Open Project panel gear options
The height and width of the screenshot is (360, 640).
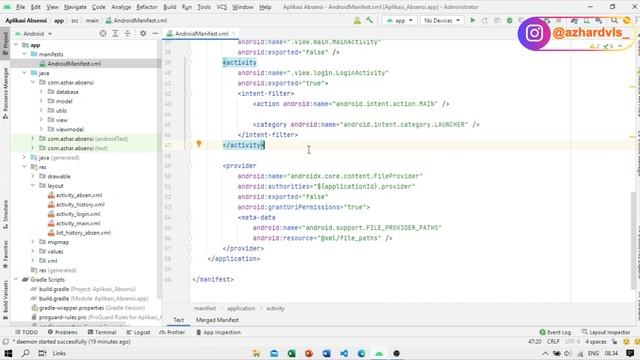pyautogui.click(x=143, y=33)
